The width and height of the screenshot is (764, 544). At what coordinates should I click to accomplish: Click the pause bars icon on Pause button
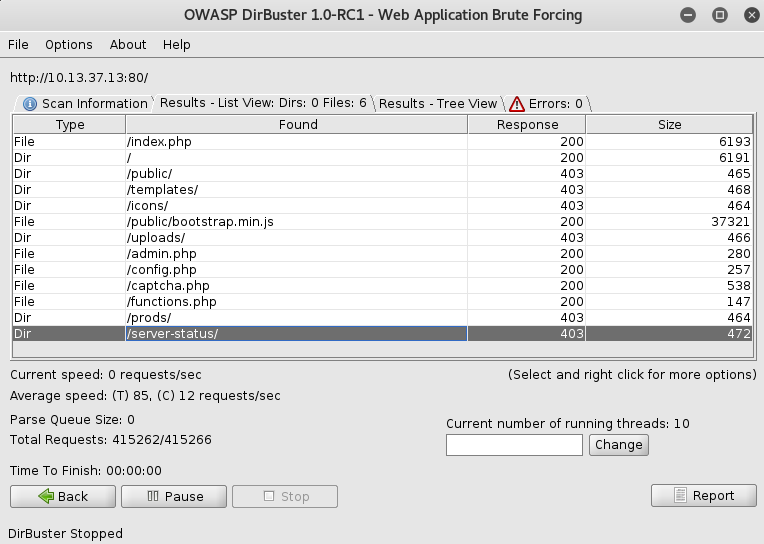click(x=153, y=496)
